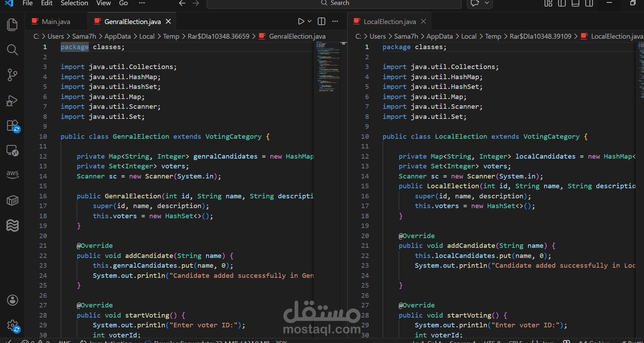Click Rar$DIa10348.39109 breadcrumb folder
Viewport: 644px width, 343px height.
tap(540, 36)
